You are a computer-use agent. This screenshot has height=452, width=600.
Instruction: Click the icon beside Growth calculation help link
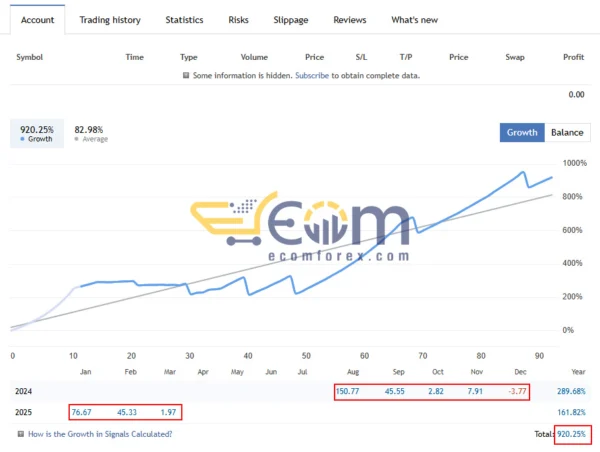tap(22, 434)
